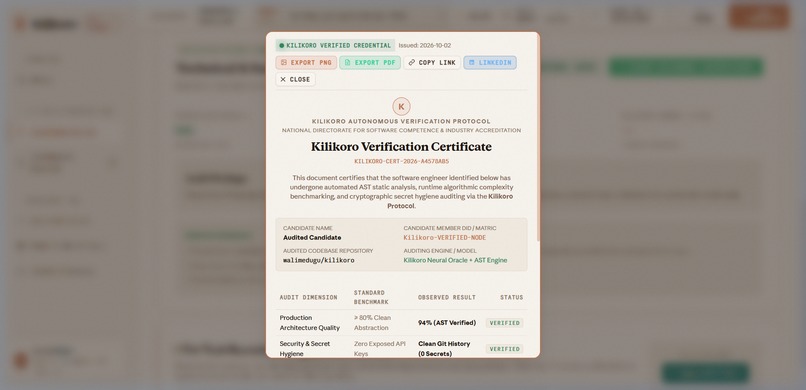Viewport: 806px width, 390px height.
Task: Click the "Production Architecture Quality" row label
Action: click(309, 323)
